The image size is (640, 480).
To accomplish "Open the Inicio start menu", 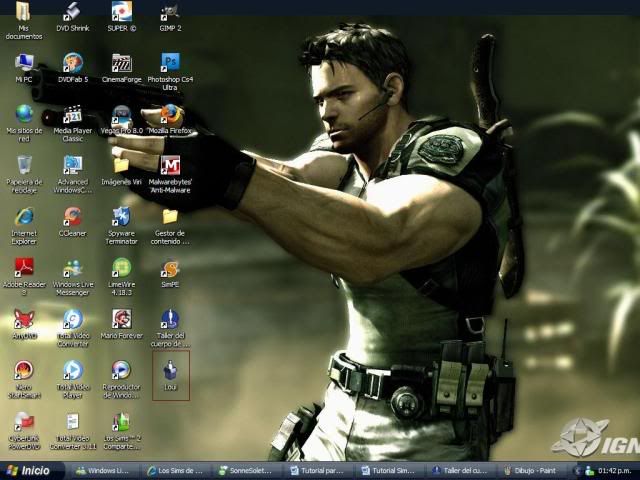I will point(32,471).
